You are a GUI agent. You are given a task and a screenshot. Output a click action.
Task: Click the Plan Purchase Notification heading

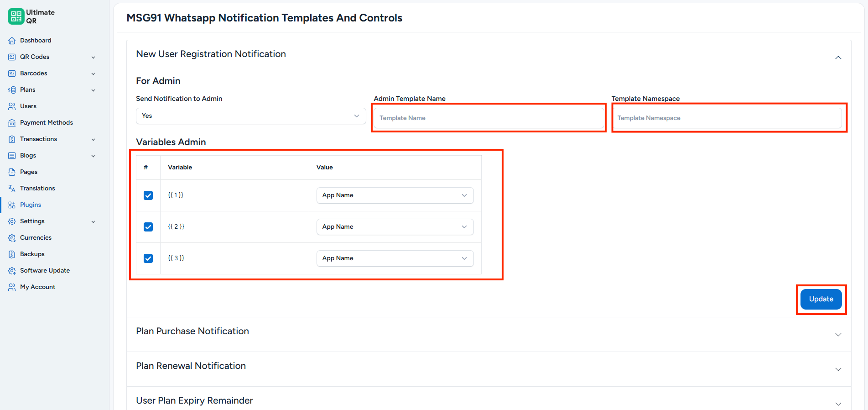192,331
